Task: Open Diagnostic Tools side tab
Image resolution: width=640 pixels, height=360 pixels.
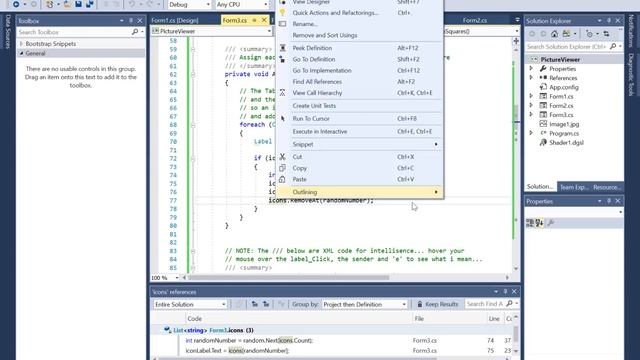Action: [631, 75]
